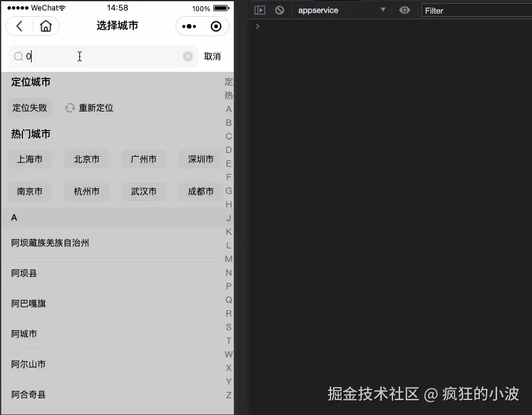Tap 取消 to cancel the search
532x415 pixels.
click(x=213, y=56)
